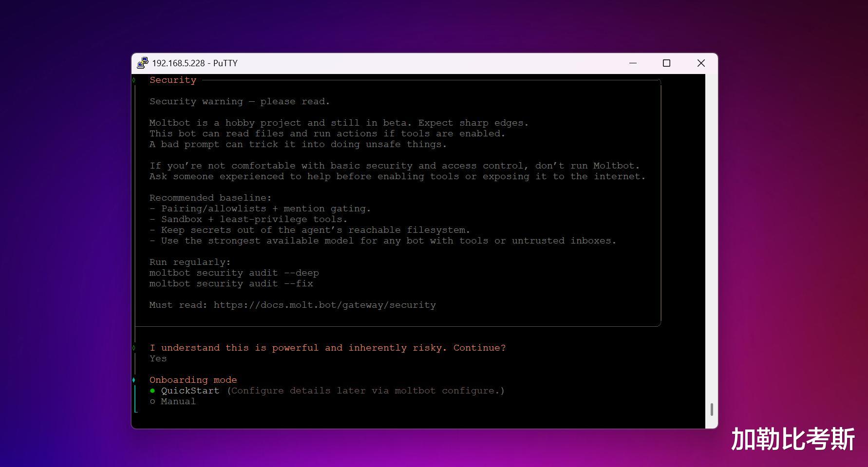The height and width of the screenshot is (467, 868).
Task: Click the 'Moltbot is a hobby project' line
Action: click(x=339, y=123)
